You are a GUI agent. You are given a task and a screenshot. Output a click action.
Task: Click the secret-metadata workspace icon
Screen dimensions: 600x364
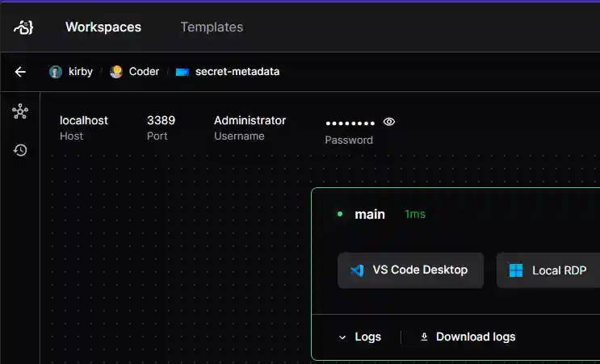point(183,72)
